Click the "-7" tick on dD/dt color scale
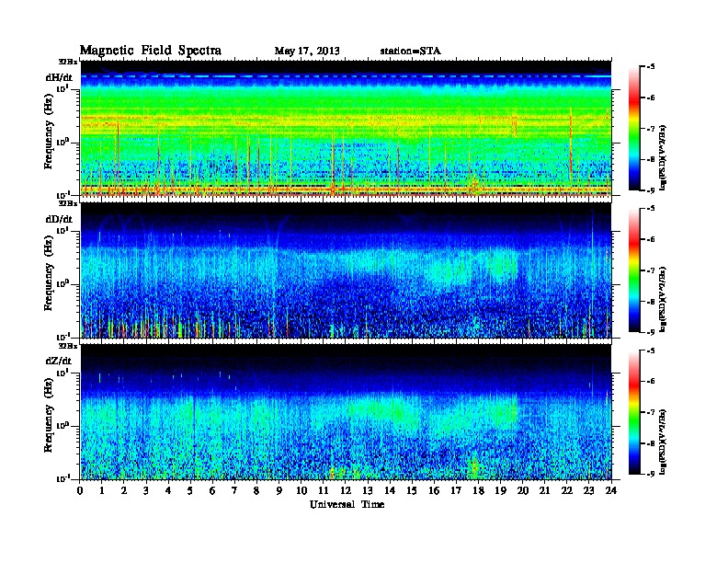 click(x=651, y=270)
